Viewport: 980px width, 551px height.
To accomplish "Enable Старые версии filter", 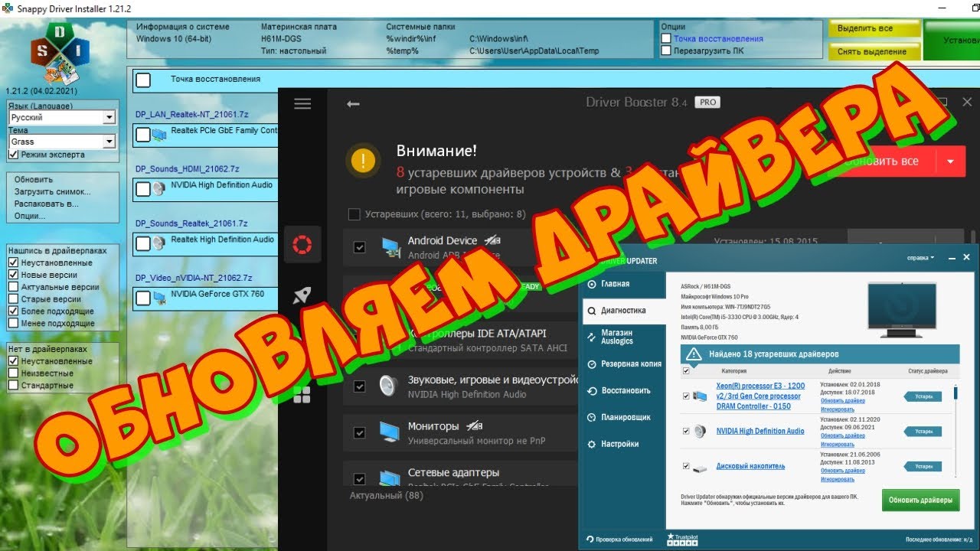I will (x=13, y=299).
